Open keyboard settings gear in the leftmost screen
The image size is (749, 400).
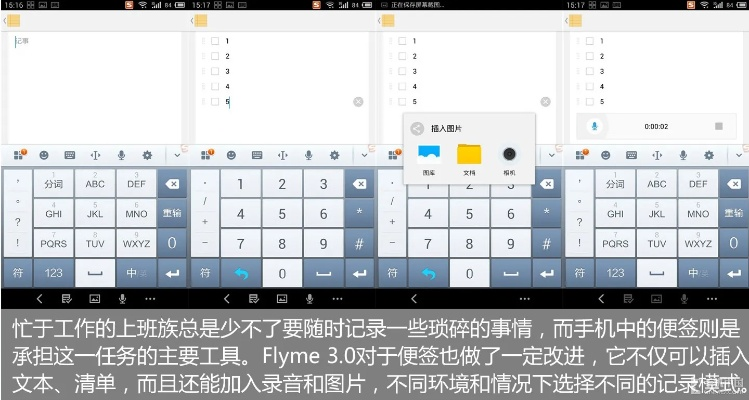coord(147,155)
